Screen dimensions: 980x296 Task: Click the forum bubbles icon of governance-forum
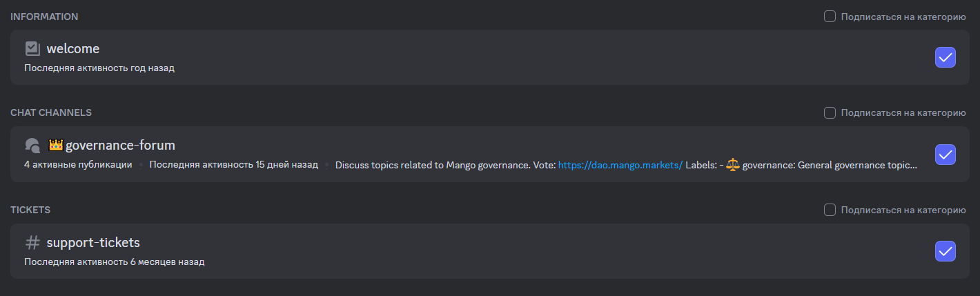(x=32, y=146)
